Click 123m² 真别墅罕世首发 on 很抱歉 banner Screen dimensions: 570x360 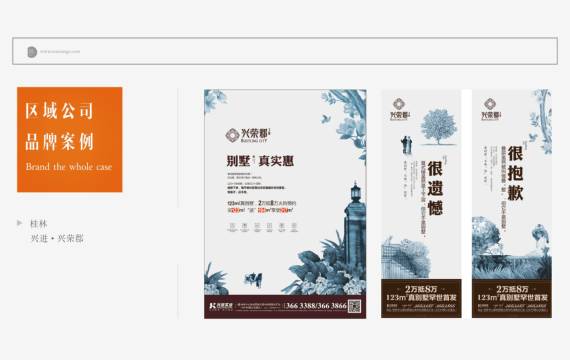point(512,297)
